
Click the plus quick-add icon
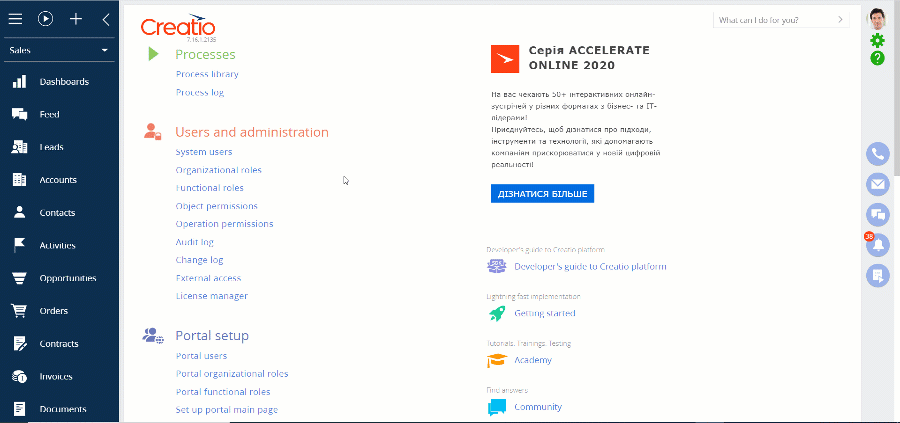point(76,19)
